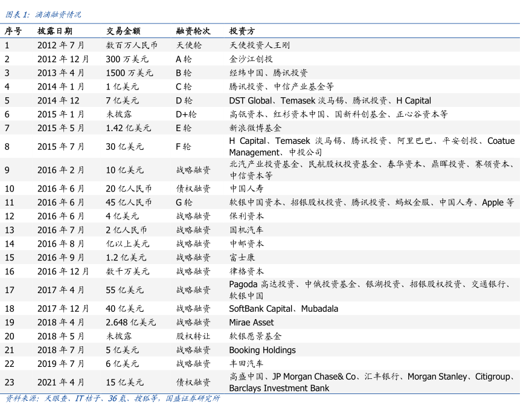
Task: Select the Booking Holdings investor cell
Action: pos(262,350)
